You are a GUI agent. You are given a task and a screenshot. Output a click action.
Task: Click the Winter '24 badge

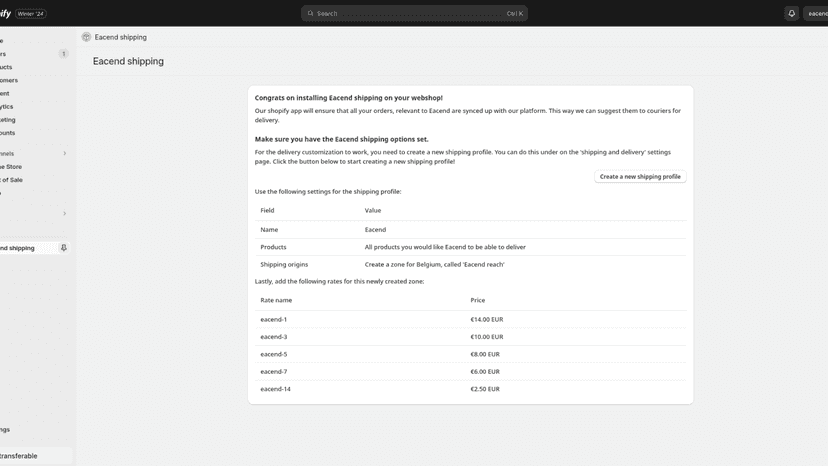point(31,14)
